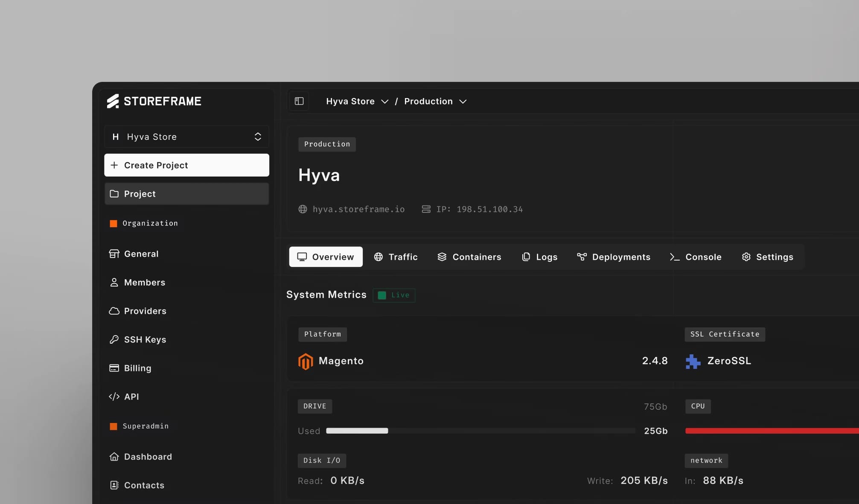Click the orange Organization section marker
Image resolution: width=859 pixels, height=504 pixels.
click(x=114, y=223)
